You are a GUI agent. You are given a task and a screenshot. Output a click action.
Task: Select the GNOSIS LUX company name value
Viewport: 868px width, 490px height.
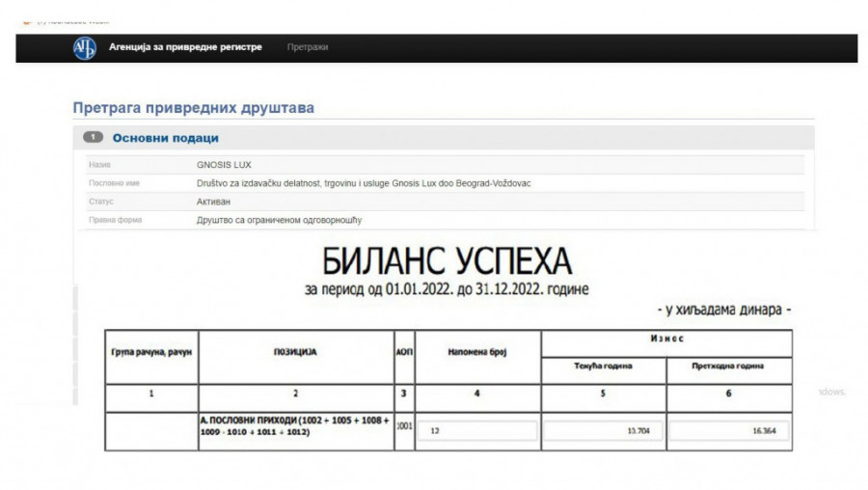224,165
